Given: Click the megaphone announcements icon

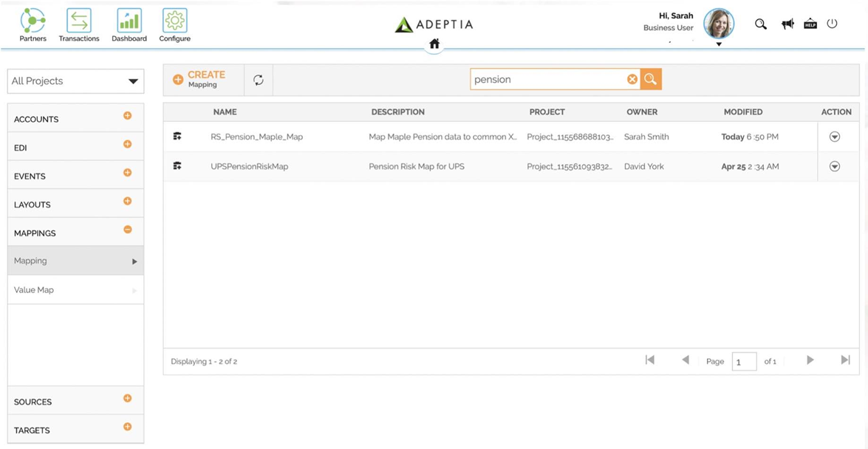Looking at the screenshot, I should 787,24.
